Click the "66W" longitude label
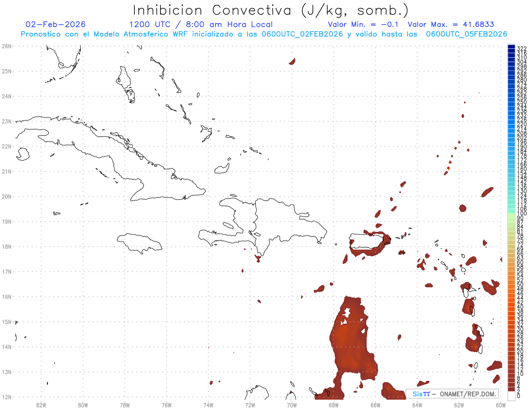Image resolution: width=532 pixels, height=411 pixels. (x=376, y=404)
